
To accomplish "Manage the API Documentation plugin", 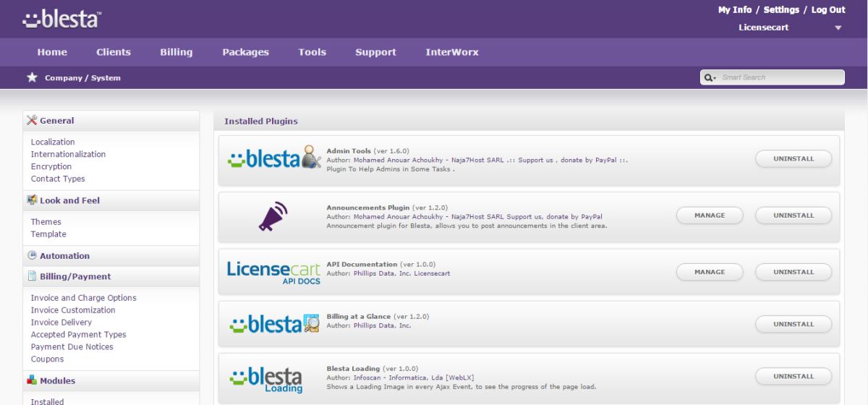I will click(x=710, y=272).
